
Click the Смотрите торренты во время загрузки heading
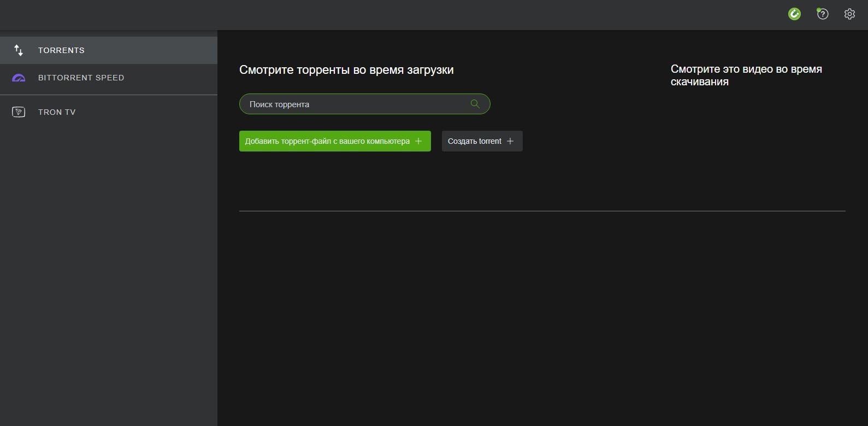click(346, 70)
